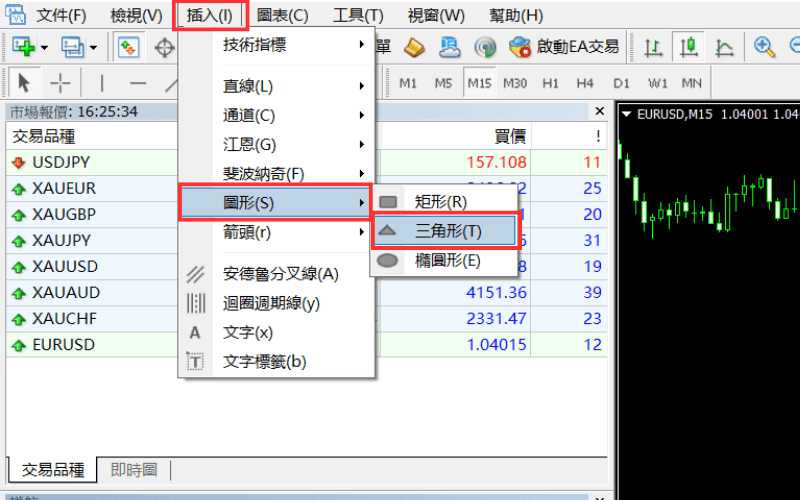800x500 pixels.
Task: Select the M30 timeframe
Action: tap(515, 83)
